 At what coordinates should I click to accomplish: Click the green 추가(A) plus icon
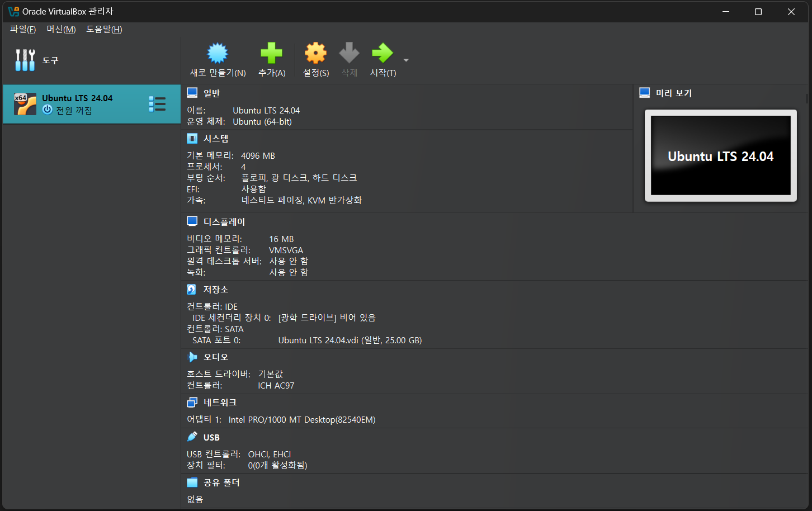(x=272, y=53)
